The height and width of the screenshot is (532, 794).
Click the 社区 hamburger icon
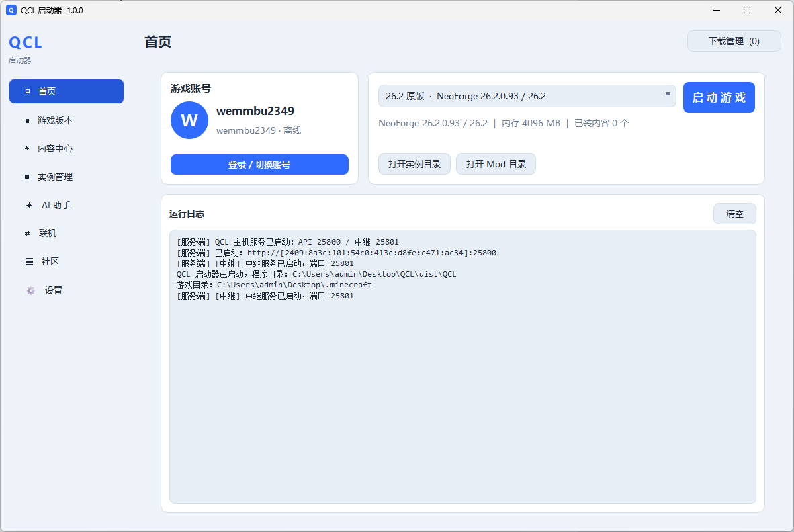pyautogui.click(x=30, y=262)
